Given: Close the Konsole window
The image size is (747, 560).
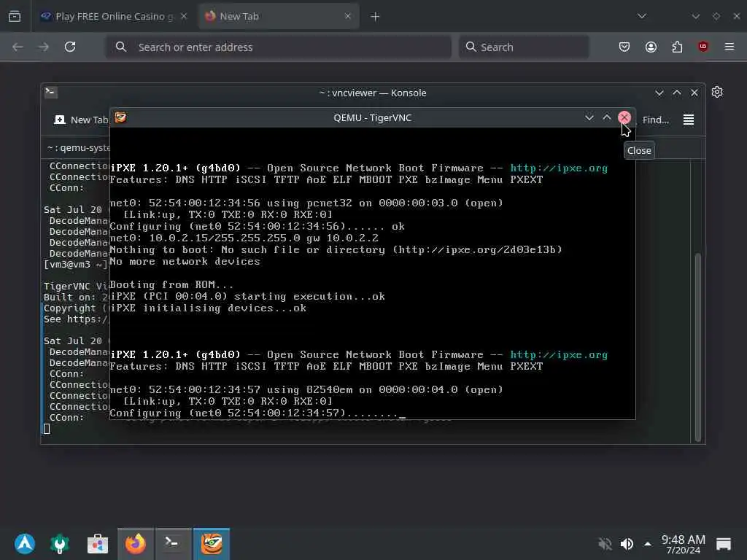Looking at the screenshot, I should (x=694, y=93).
